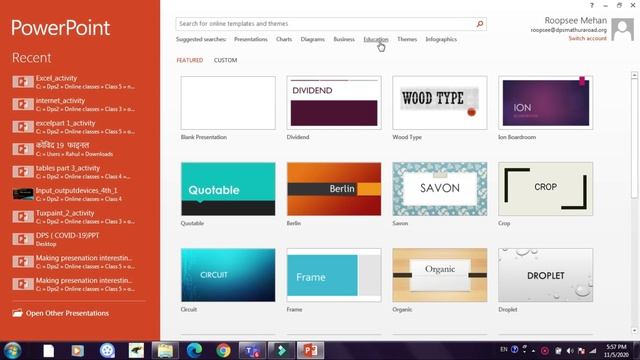This screenshot has height=360, width=640.
Task: Open Input_outputdevices_4th_1 thumbnail icon
Action: coord(23,194)
